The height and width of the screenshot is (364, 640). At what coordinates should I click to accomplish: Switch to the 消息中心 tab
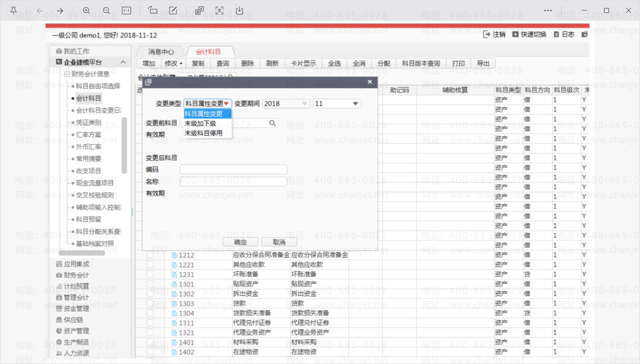pos(161,51)
